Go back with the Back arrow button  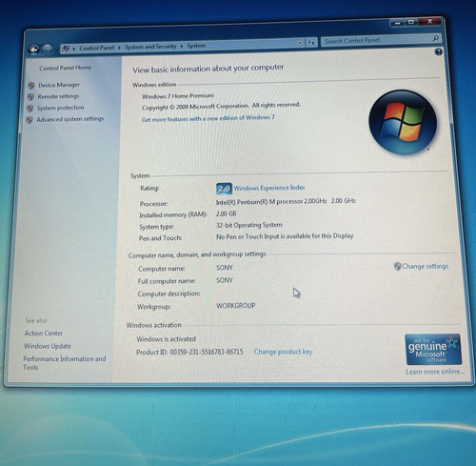coord(33,50)
